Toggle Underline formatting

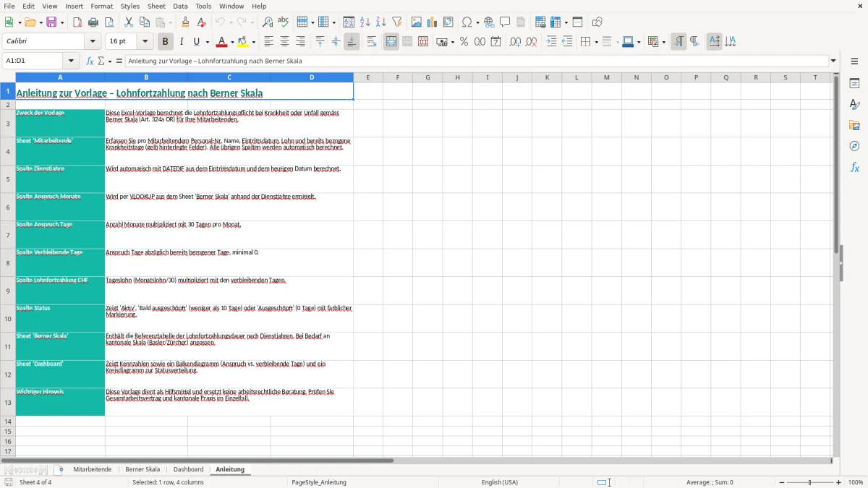[197, 42]
